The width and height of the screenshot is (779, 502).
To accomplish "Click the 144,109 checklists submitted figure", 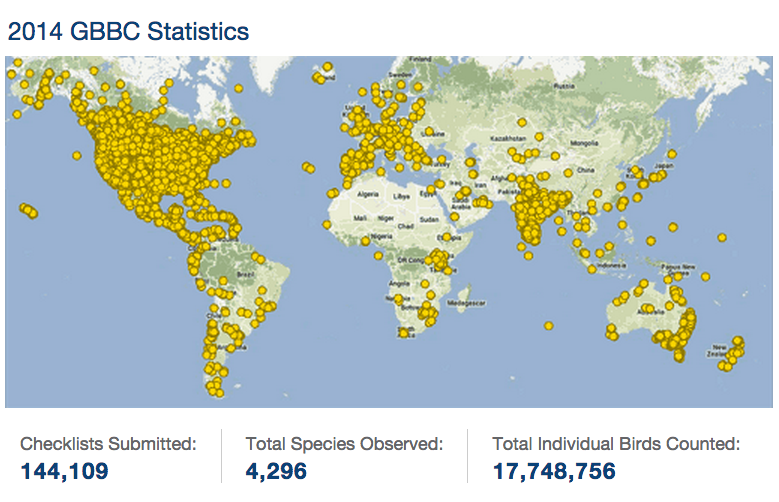I will coord(64,471).
